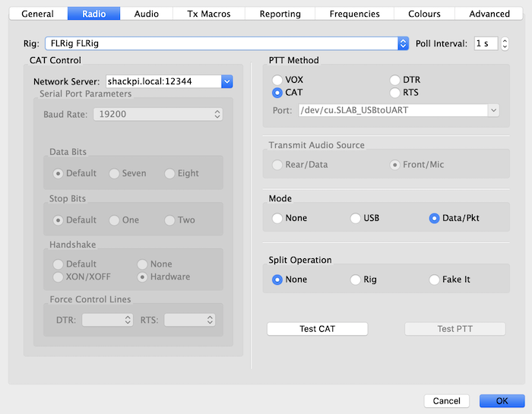
Task: Adjust the Poll Interval stepper
Action: (505, 43)
